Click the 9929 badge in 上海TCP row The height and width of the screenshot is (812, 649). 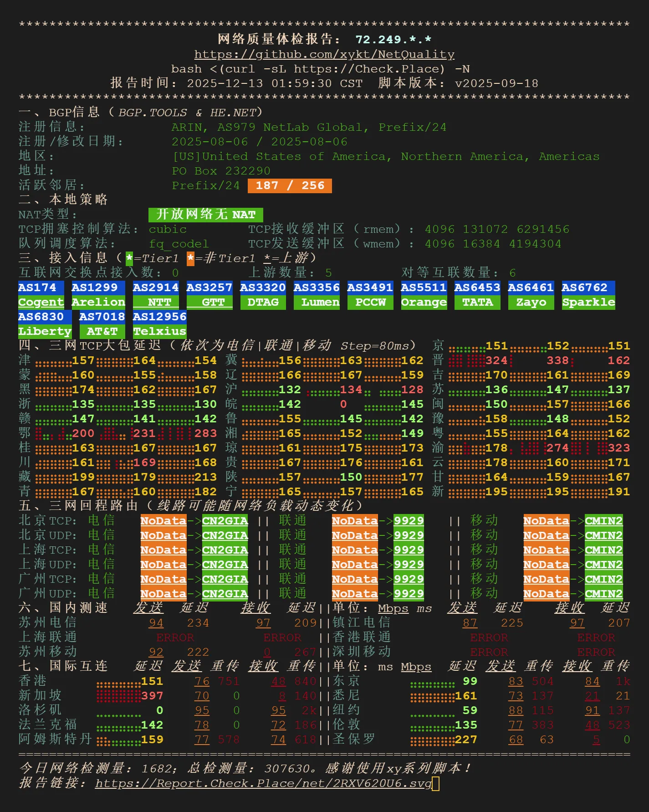pyautogui.click(x=409, y=550)
